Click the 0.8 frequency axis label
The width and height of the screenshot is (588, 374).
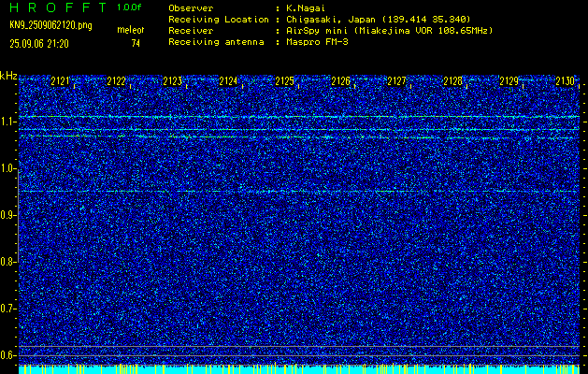(x=7, y=262)
